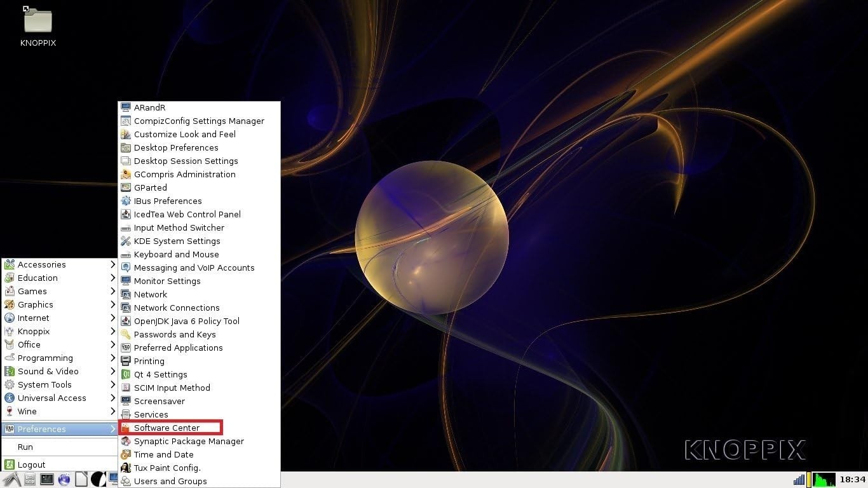Viewport: 868px width, 488px height.
Task: Click the Screensaver icon in Preferences
Action: pos(126,401)
